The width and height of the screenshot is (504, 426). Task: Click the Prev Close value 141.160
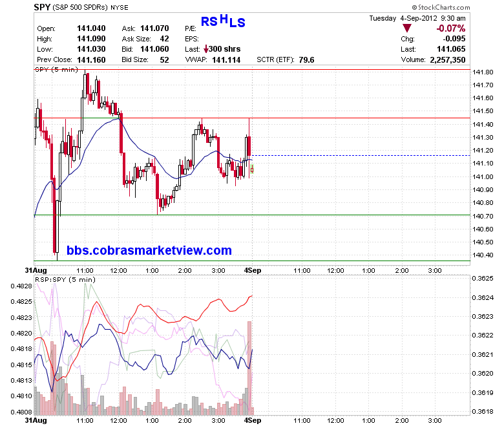click(x=91, y=60)
